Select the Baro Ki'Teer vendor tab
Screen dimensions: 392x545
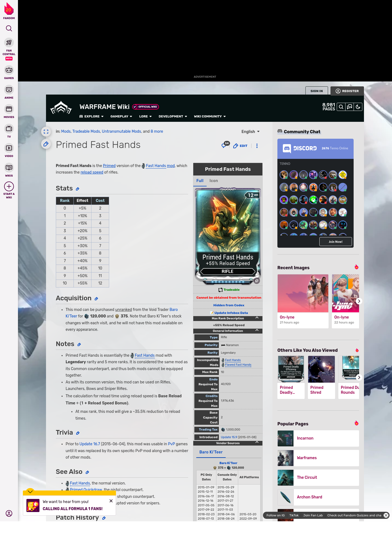211,452
